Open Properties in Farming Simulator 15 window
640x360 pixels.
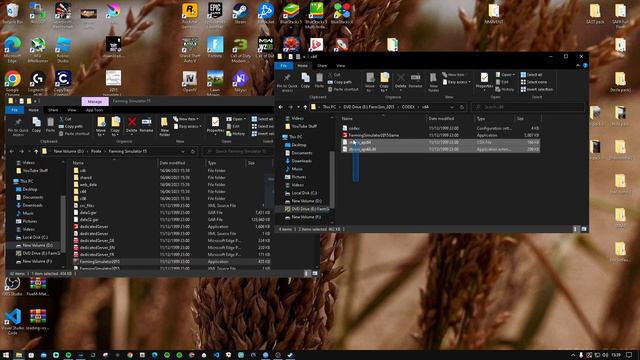click(215, 125)
